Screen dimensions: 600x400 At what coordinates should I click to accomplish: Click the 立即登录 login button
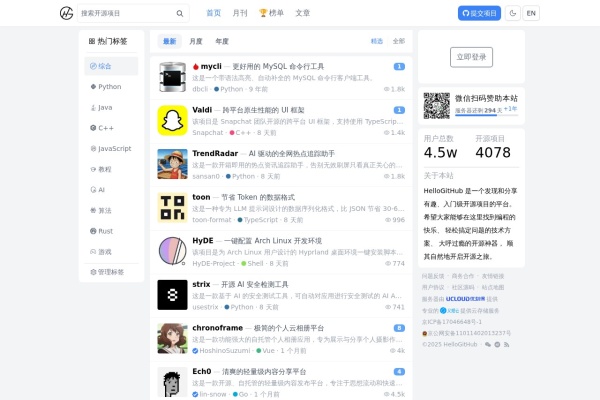[471, 56]
